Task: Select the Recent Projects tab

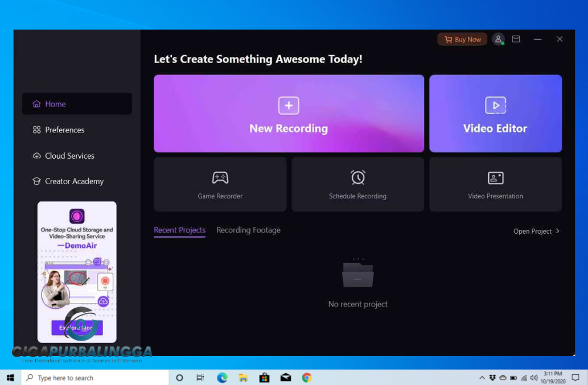Action: (x=179, y=230)
